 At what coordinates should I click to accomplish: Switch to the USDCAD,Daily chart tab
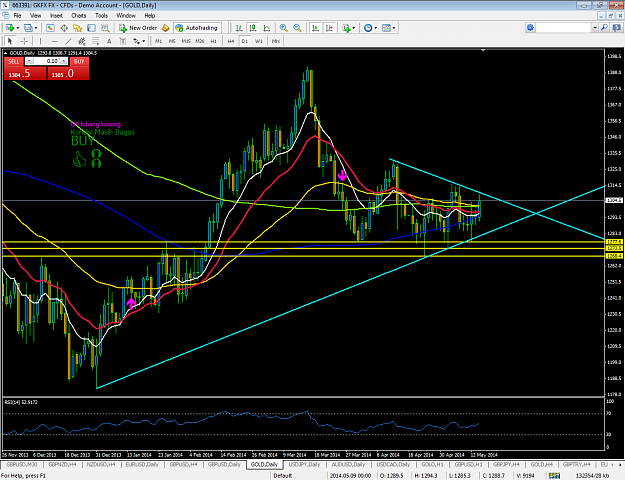click(x=393, y=464)
